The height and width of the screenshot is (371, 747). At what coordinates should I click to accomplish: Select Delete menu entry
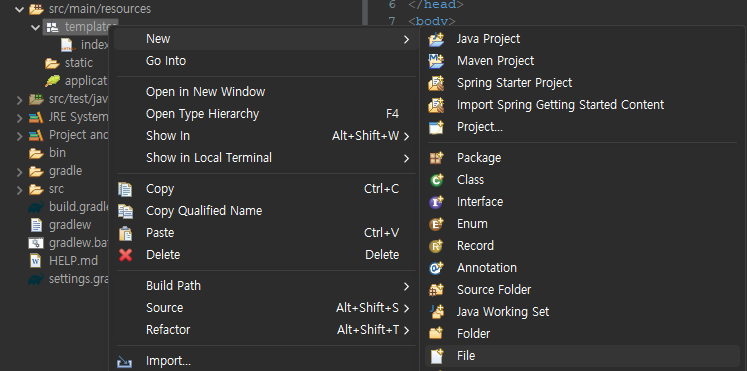tap(266, 255)
